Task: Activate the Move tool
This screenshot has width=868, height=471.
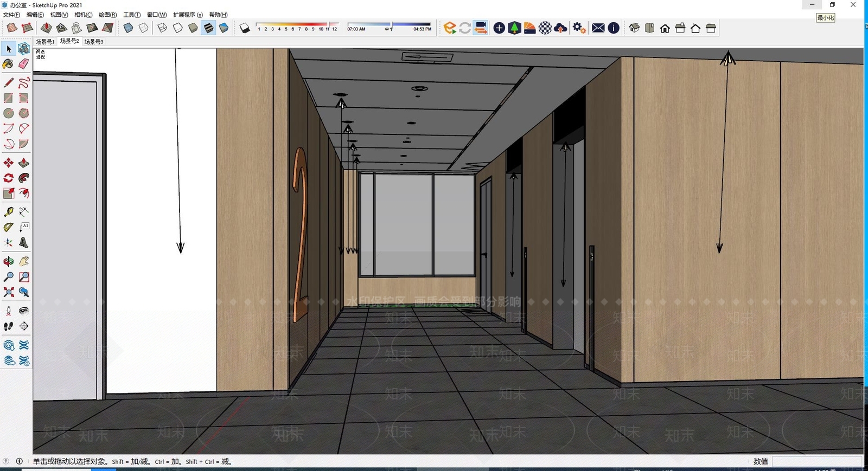Action: 9,163
